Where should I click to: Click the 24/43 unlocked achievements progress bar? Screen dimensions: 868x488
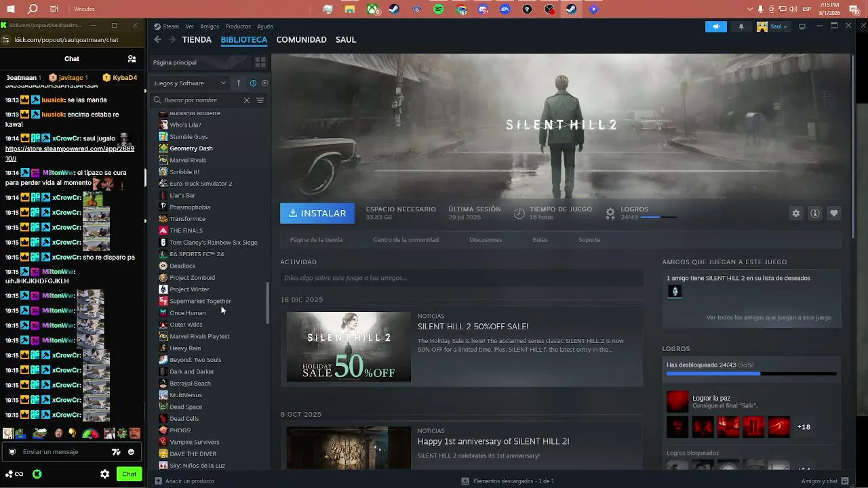coord(751,373)
